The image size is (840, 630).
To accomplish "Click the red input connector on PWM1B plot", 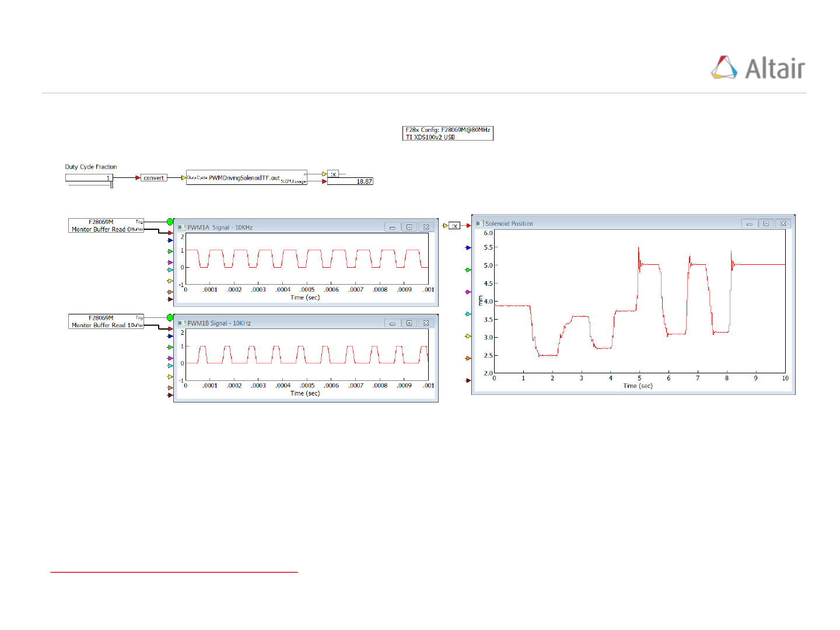I will click(x=170, y=329).
